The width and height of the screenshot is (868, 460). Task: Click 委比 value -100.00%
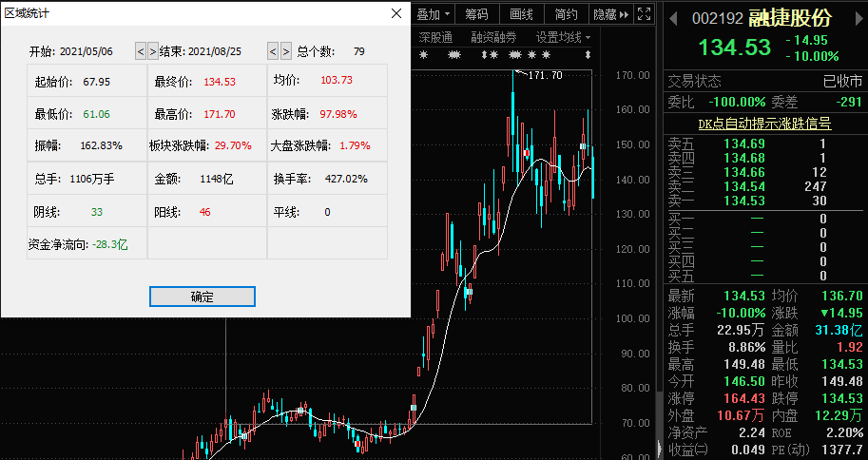coord(737,102)
